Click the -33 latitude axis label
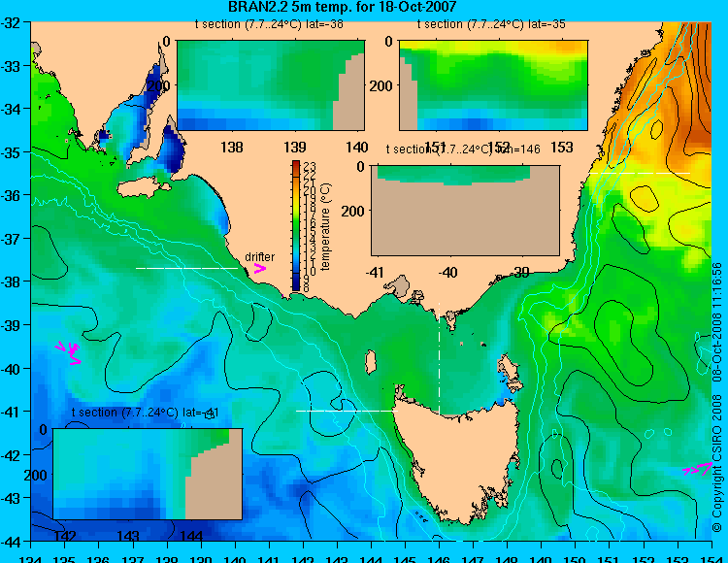728x563 pixels. coord(11,66)
